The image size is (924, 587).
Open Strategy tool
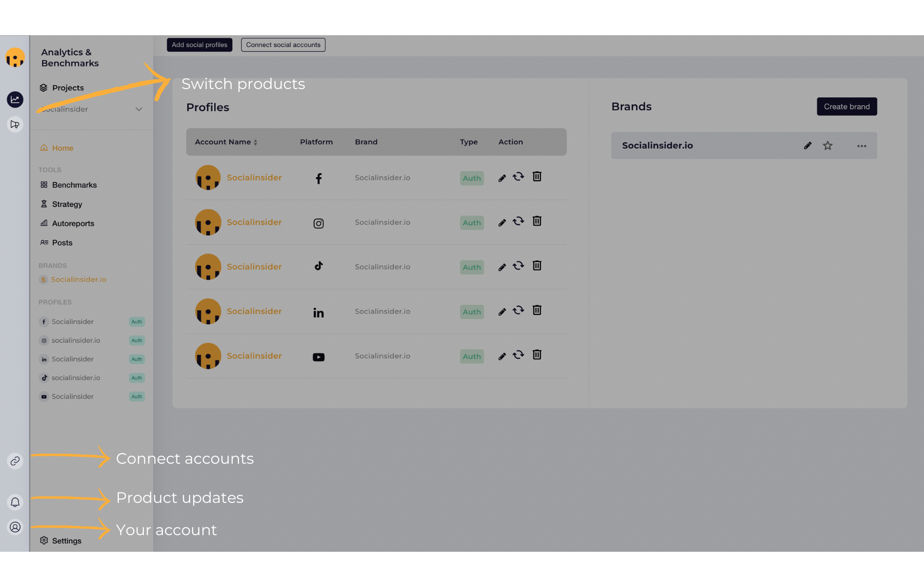(61, 204)
